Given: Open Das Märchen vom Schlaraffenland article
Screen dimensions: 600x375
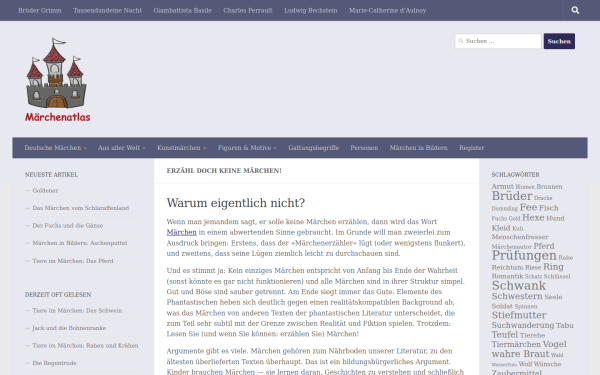Looking at the screenshot, I should tap(81, 208).
